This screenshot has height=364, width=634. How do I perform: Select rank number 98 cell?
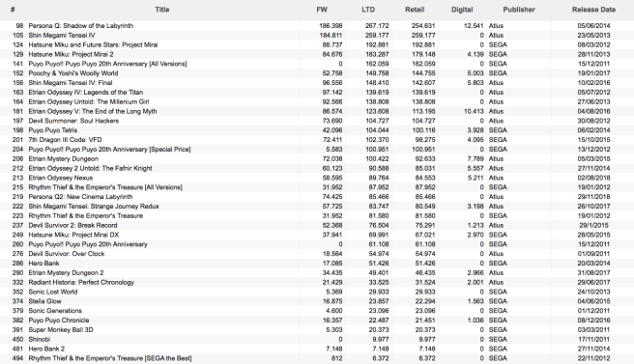pyautogui.click(x=19, y=26)
